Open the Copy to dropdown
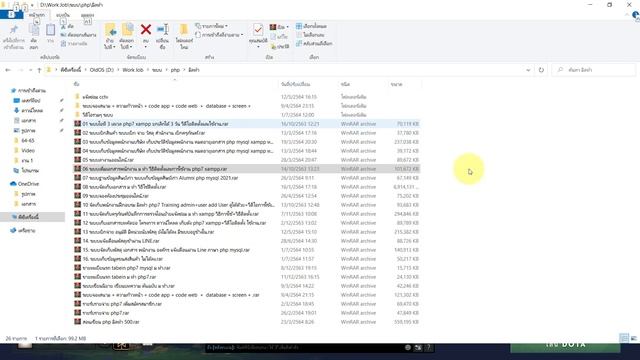 click(127, 37)
